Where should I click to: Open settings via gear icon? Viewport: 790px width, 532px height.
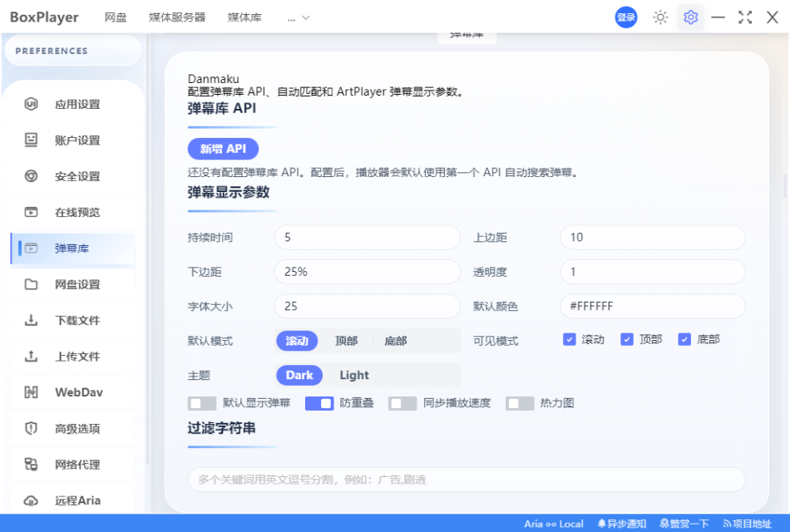click(x=691, y=17)
